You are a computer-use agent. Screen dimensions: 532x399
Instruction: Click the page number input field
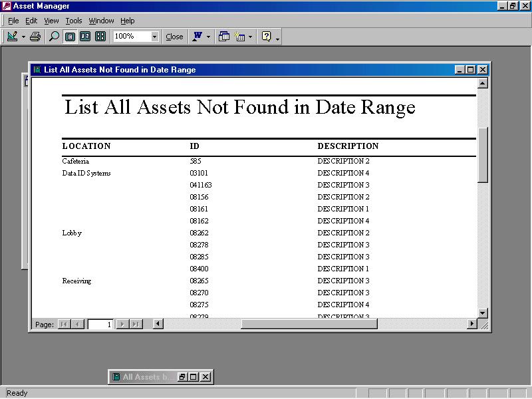pos(100,325)
